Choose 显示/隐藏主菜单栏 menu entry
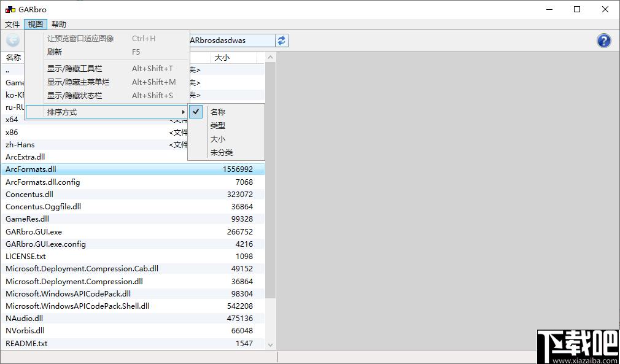The width and height of the screenshot is (620, 364). 107,82
